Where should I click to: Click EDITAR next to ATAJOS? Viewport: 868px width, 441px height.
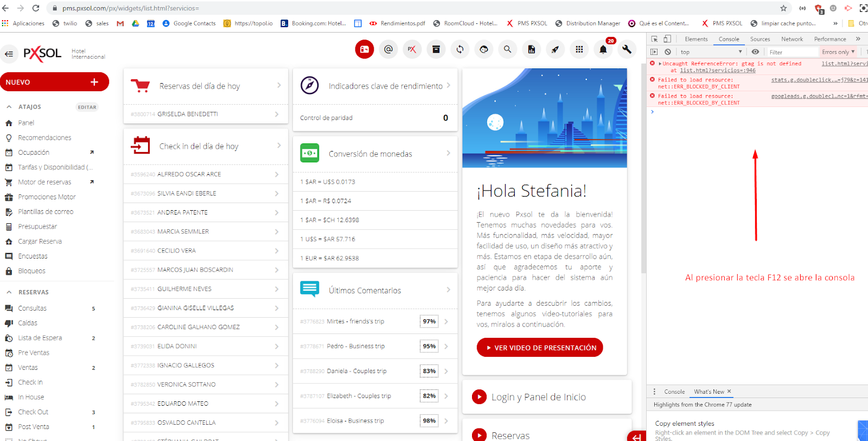pos(87,107)
